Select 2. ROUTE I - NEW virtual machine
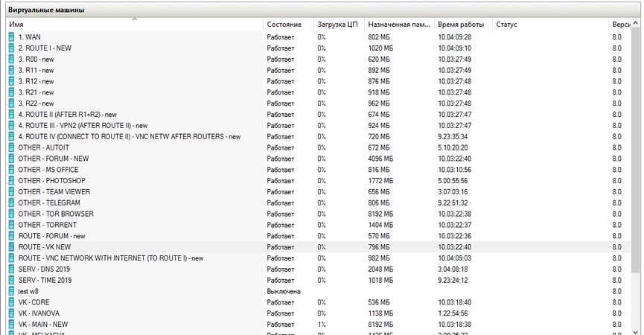 tap(45, 48)
